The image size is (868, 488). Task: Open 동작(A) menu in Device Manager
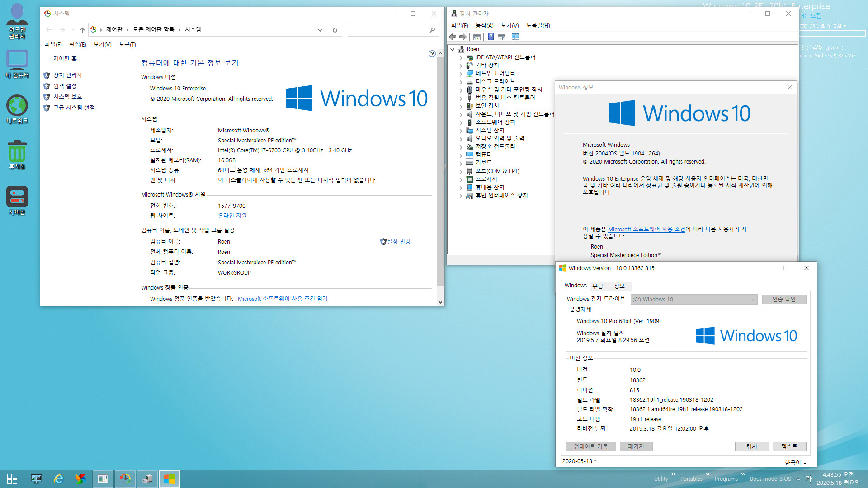(x=484, y=25)
